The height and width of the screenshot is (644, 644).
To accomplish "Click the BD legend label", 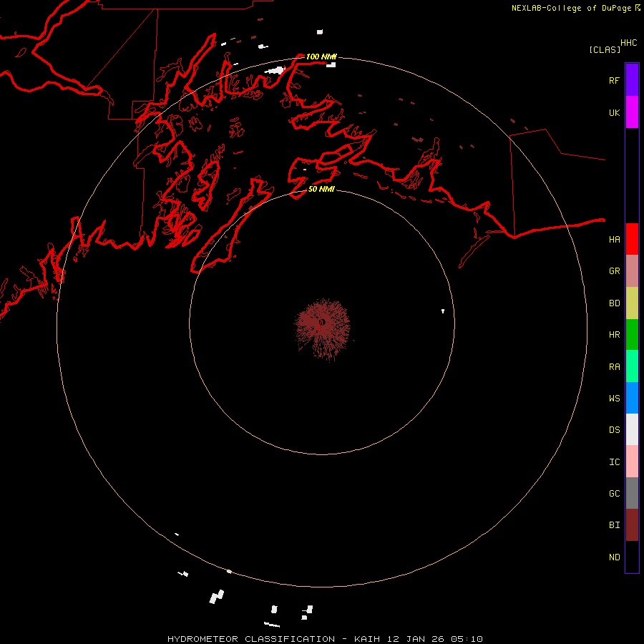I will click(x=614, y=303).
